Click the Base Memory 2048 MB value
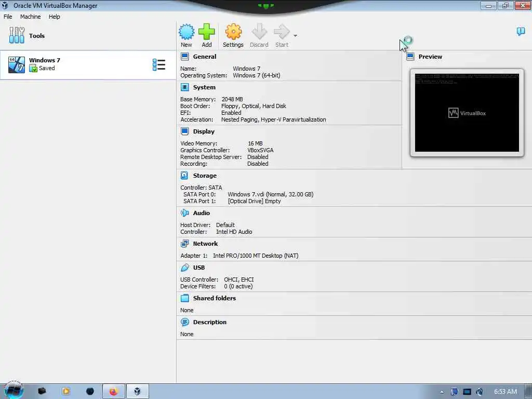 (x=232, y=99)
